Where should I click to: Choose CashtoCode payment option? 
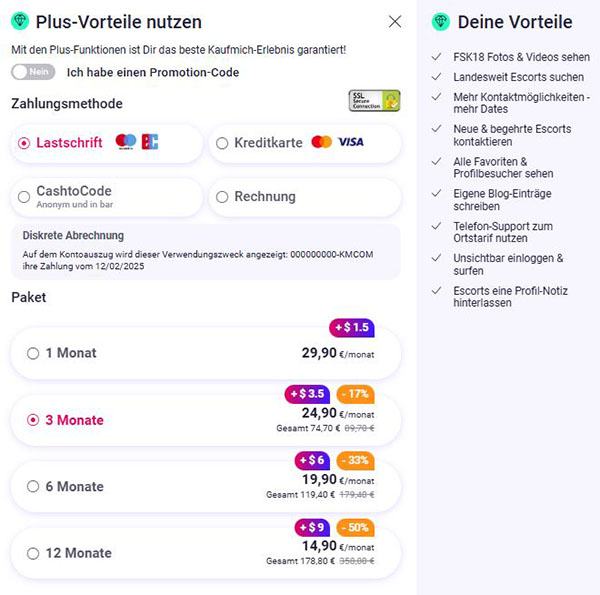[x=106, y=197]
